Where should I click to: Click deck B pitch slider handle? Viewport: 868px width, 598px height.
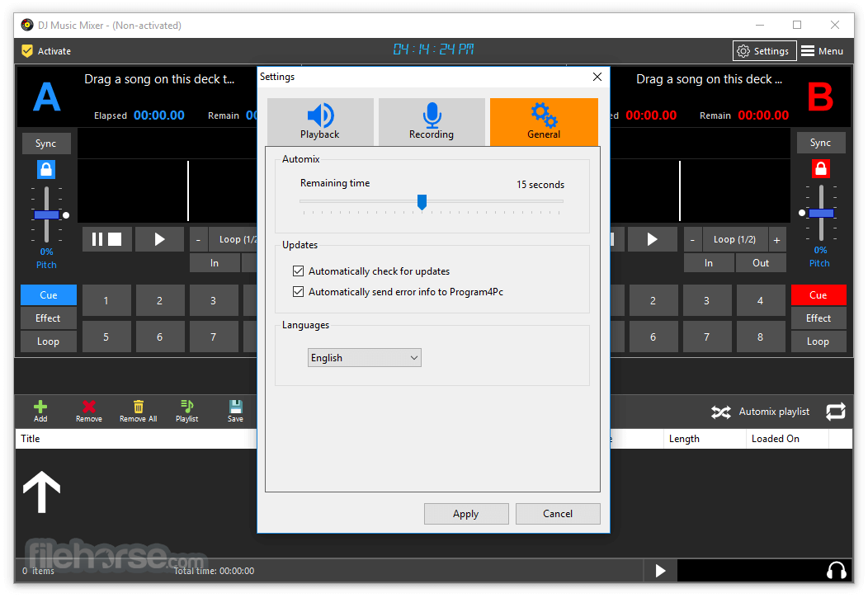click(821, 214)
